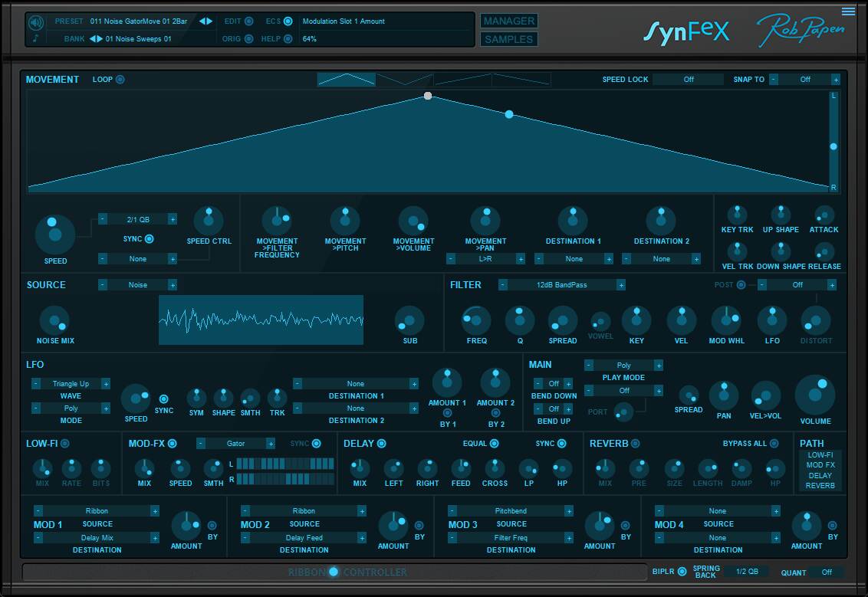Open the preset MANAGER panel

508,21
